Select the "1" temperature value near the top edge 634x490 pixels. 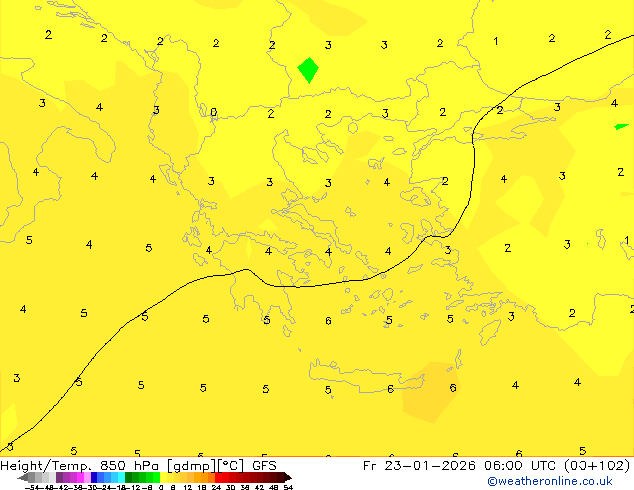pos(496,41)
